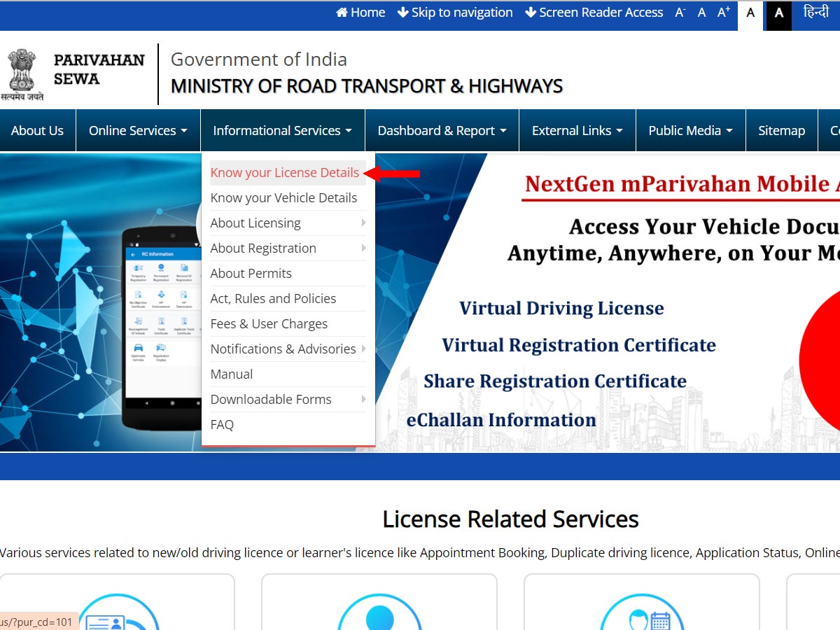Expand the About Licensing submenu
This screenshot has width=840, height=630.
click(288, 223)
